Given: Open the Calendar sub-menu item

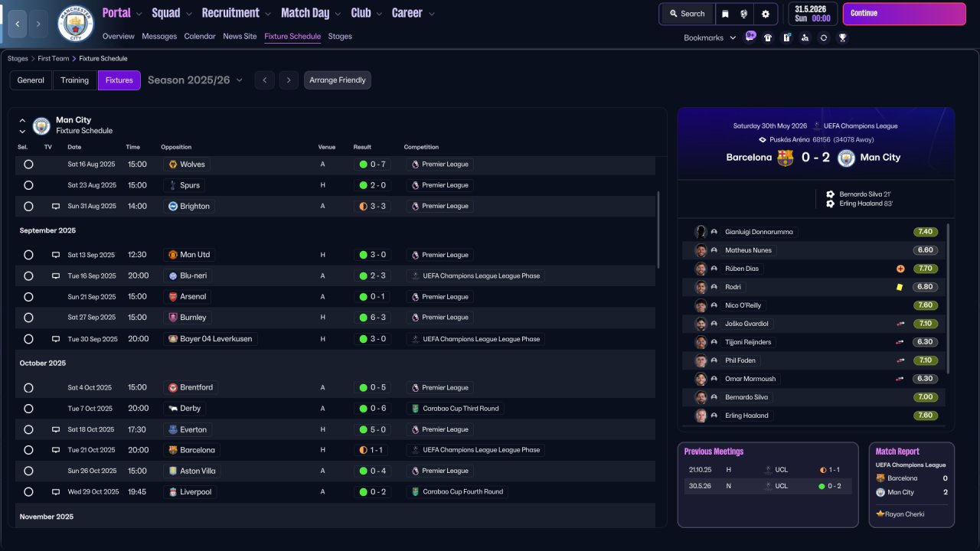Looking at the screenshot, I should click(x=200, y=36).
